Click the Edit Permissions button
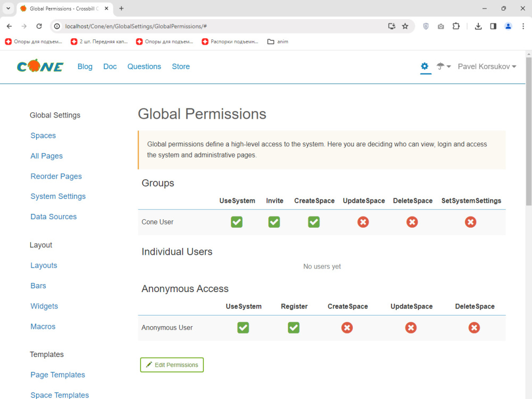Screen dimensions: 532x399 pos(172,365)
